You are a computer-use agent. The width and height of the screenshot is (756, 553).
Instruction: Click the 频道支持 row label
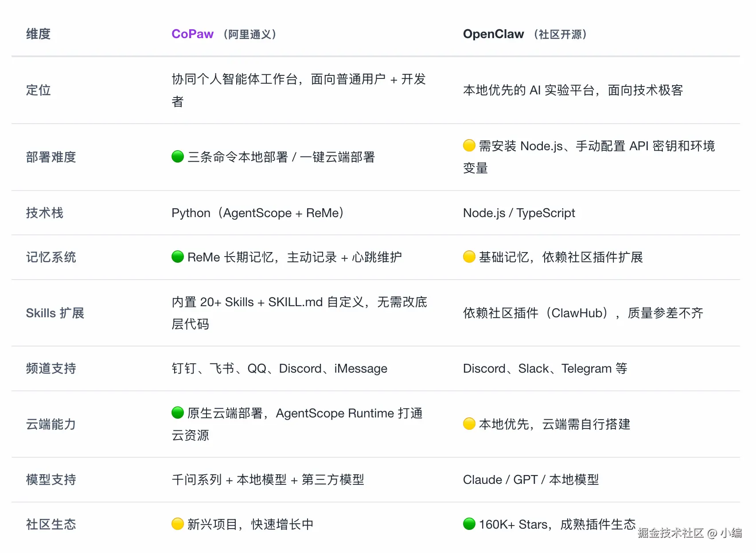[51, 368]
